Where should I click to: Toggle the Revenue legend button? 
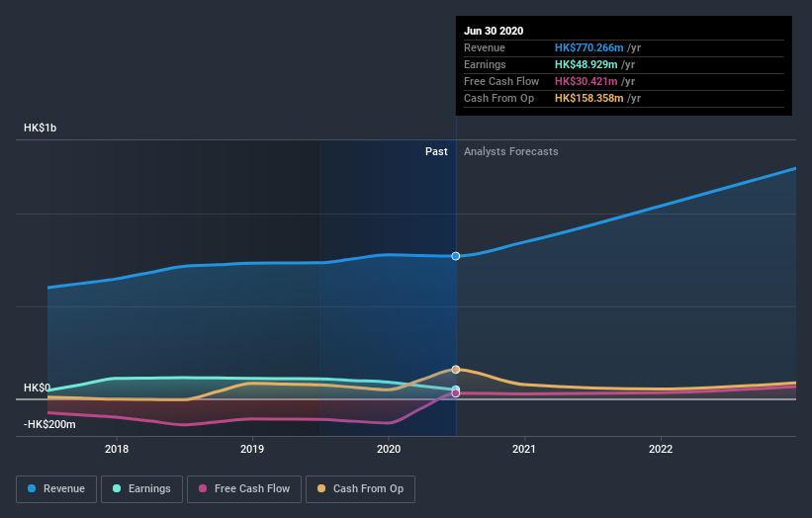[x=56, y=489]
